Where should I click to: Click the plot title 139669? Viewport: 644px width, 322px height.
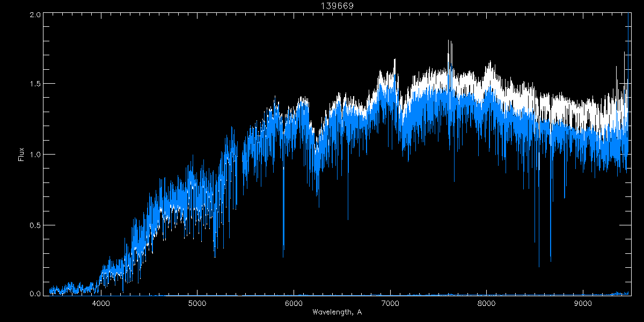336,5
